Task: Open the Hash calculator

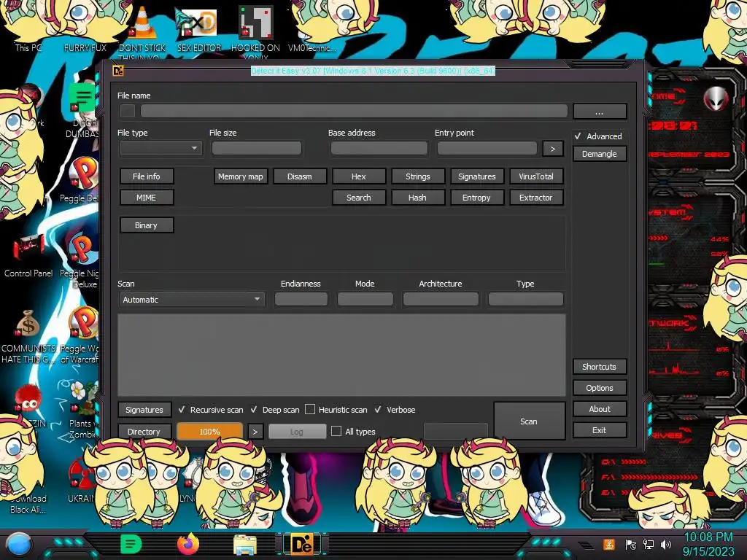Action: 418,197
